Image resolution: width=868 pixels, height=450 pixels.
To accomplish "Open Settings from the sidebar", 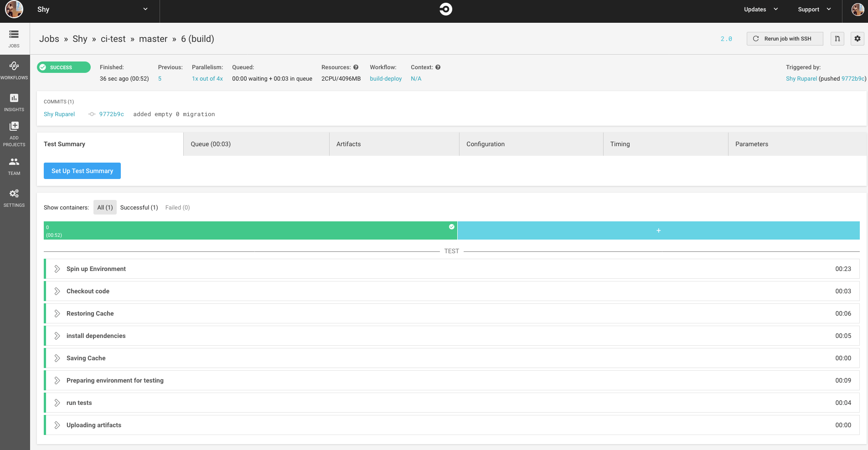I will [14, 198].
